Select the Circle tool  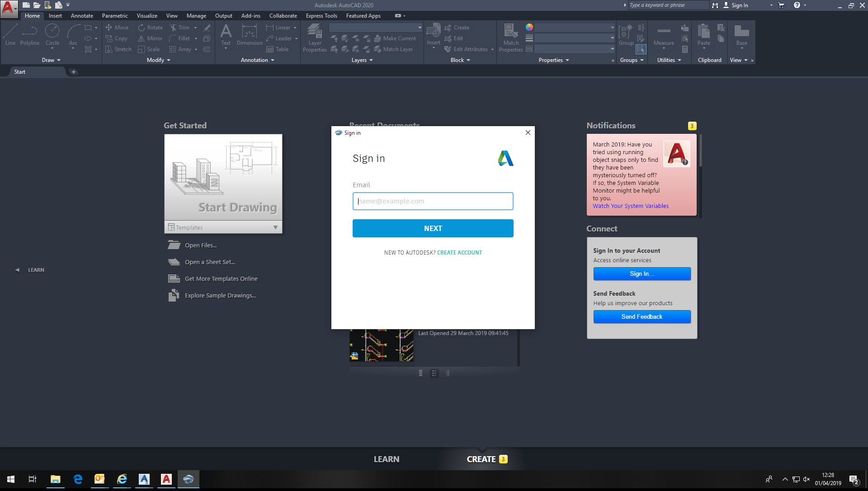[x=52, y=33]
